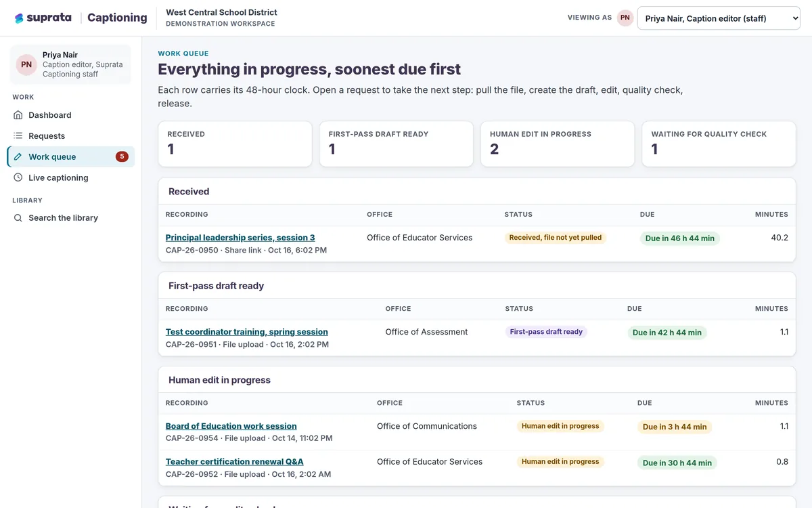This screenshot has width=812, height=508.
Task: Click the First-Pass Draft Ready summary card
Action: tap(397, 144)
